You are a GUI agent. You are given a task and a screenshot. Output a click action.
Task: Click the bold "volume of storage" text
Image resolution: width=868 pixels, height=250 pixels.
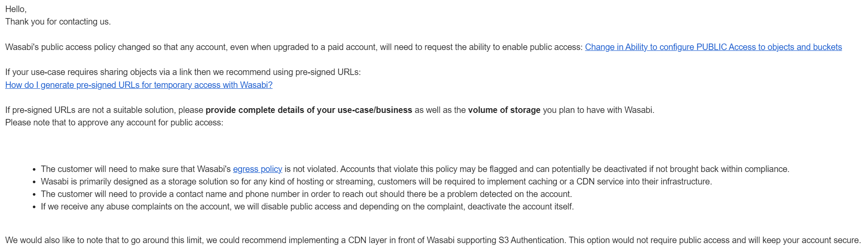pos(504,110)
